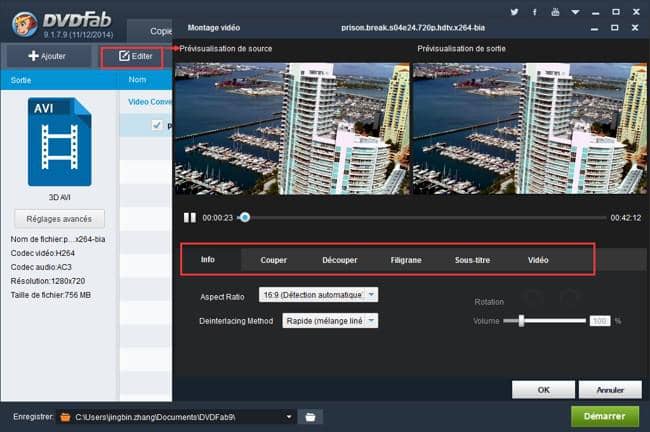650x432 pixels.
Task: Rotate video left using first Rotation icon
Action: coord(533,297)
